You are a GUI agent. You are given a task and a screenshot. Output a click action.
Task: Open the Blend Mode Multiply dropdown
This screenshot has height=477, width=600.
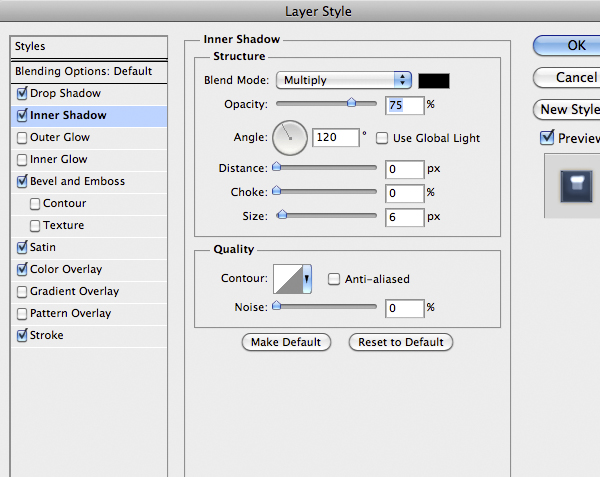pyautogui.click(x=345, y=80)
